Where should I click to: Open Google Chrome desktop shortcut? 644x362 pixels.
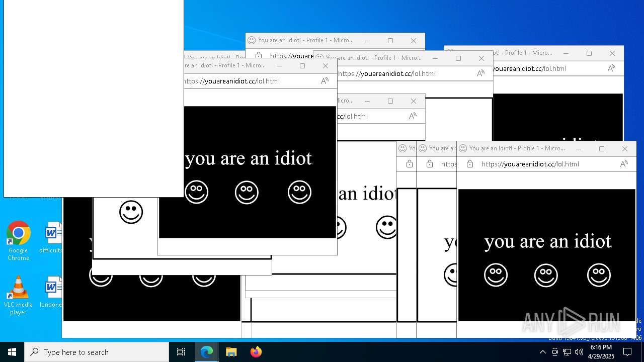[18, 241]
